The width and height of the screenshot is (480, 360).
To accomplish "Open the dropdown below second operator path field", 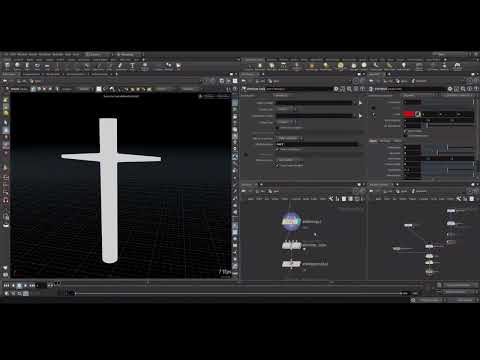I will pos(287,122).
